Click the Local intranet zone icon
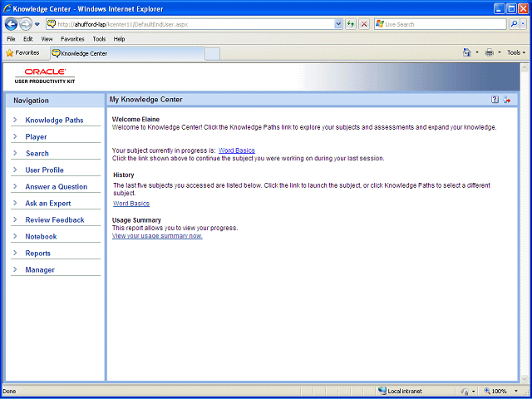Viewport: 532px width, 399px height. (382, 391)
